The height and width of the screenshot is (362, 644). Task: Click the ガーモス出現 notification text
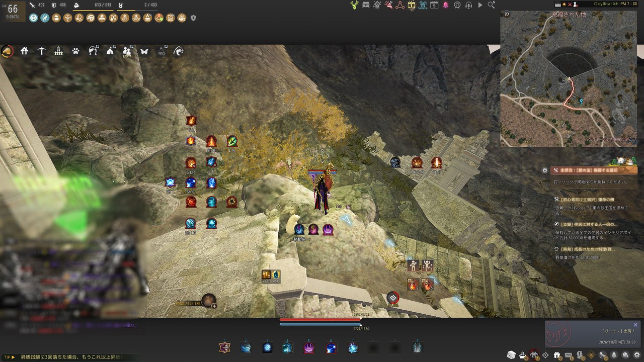coord(618,331)
